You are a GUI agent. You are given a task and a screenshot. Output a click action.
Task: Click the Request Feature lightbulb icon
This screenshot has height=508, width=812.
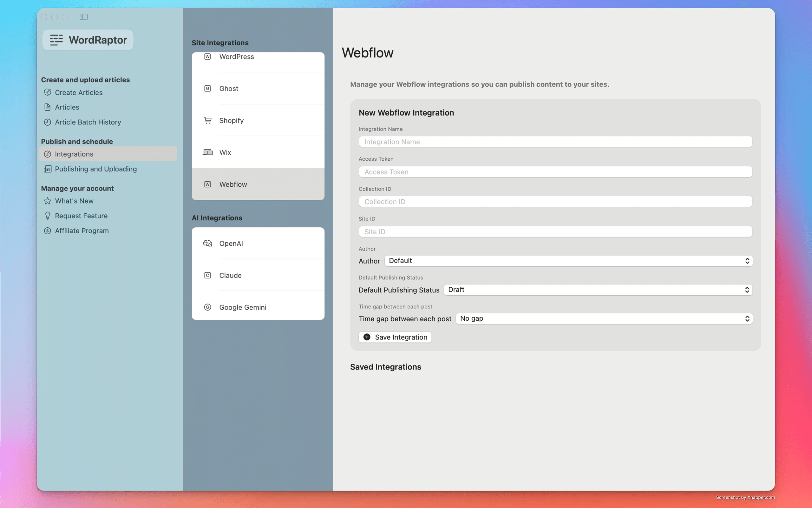point(48,216)
